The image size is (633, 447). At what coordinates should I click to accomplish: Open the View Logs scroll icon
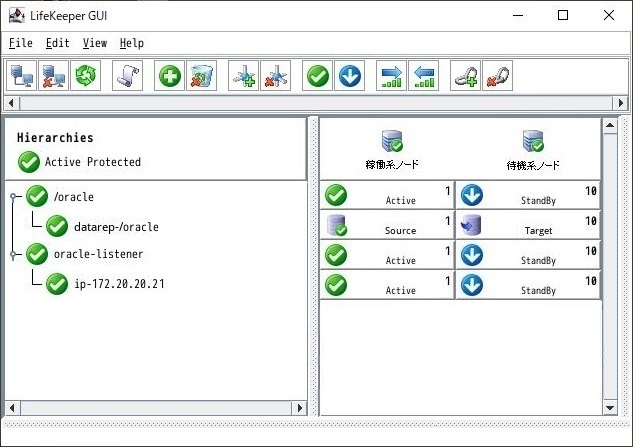tap(128, 76)
